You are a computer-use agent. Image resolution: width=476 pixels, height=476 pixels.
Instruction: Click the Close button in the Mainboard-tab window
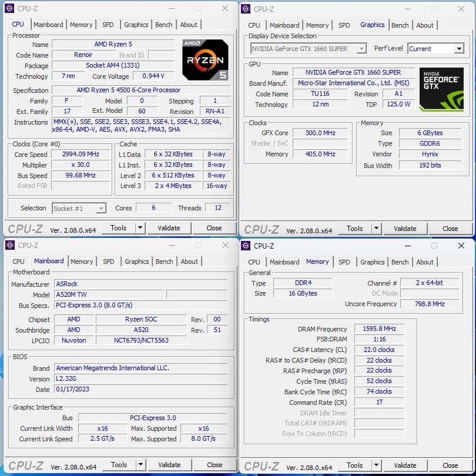(214, 464)
